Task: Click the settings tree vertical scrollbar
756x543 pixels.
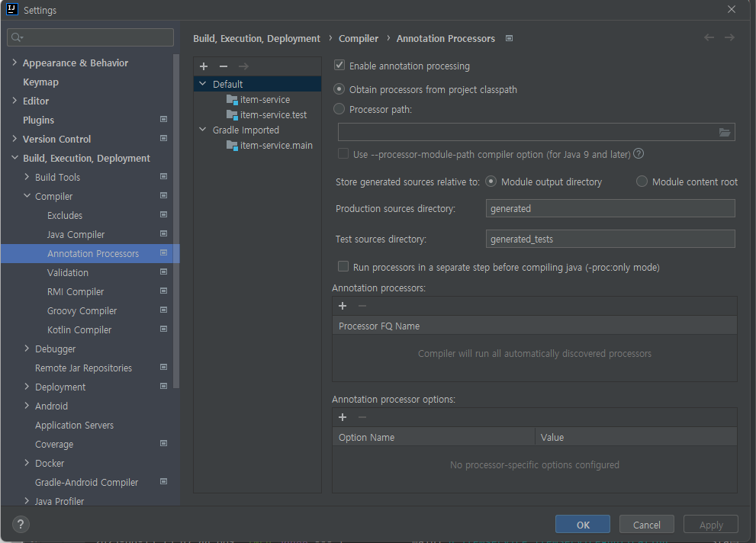Action: point(176,220)
